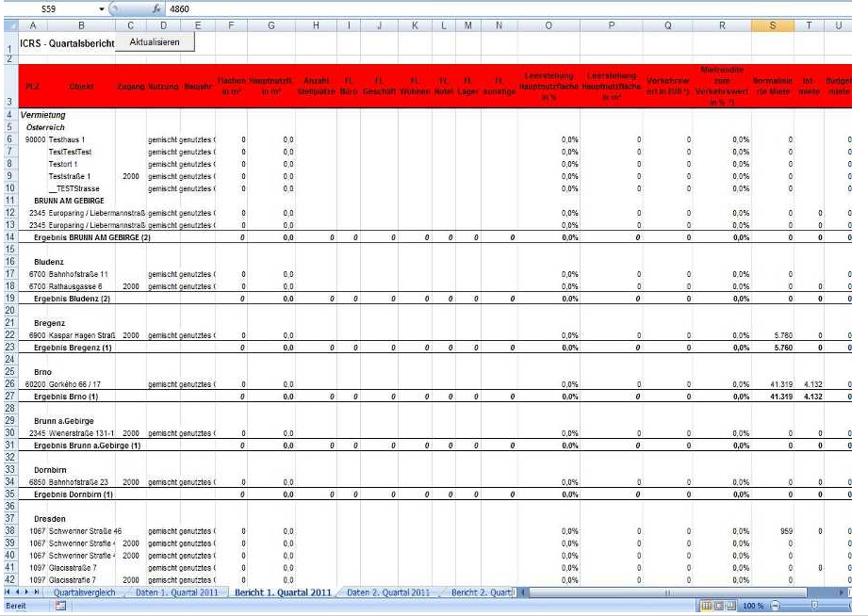Viewport: 868px width, 616px height.
Task: Switch to Daten 1. Quartal 2011 tab
Action: pos(176,592)
